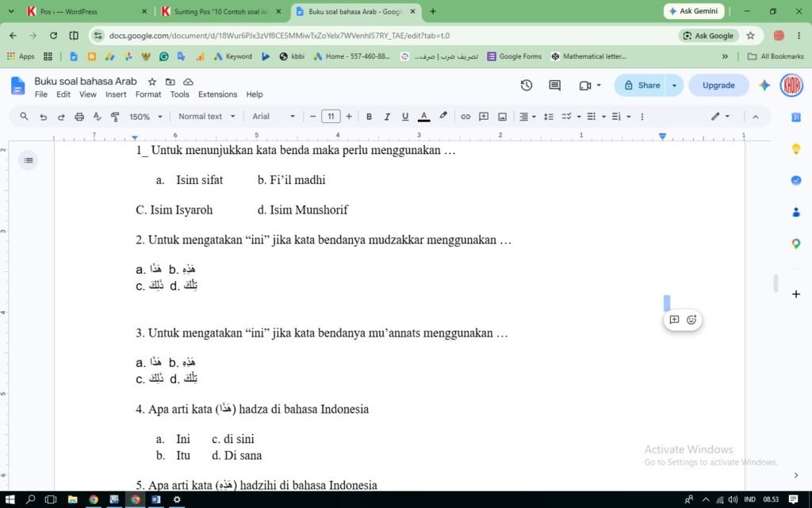Open the text alignment dropdown

click(x=527, y=117)
